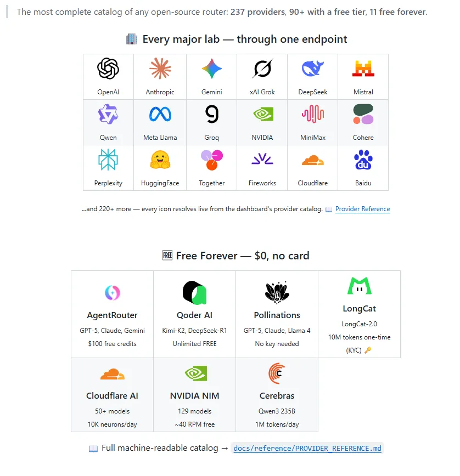
Task: Click the AgentRouter logo
Action: point(112,293)
